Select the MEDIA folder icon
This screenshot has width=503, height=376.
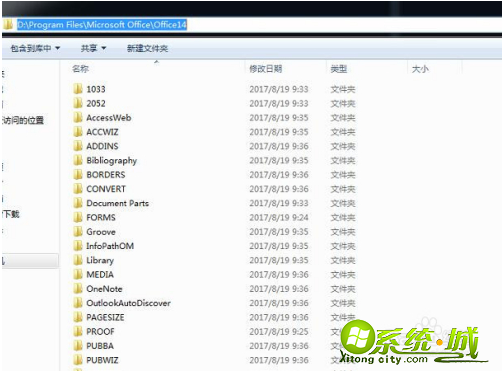[78, 274]
